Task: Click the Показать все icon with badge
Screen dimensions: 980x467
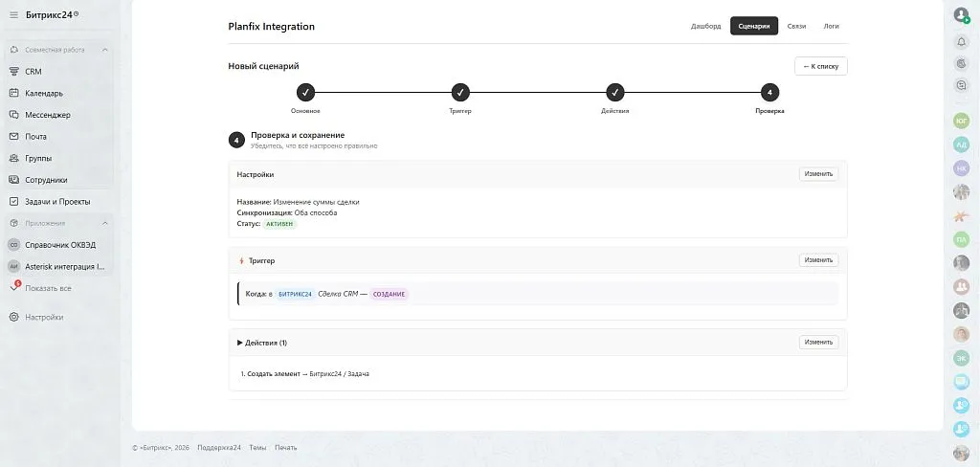Action: (x=14, y=287)
